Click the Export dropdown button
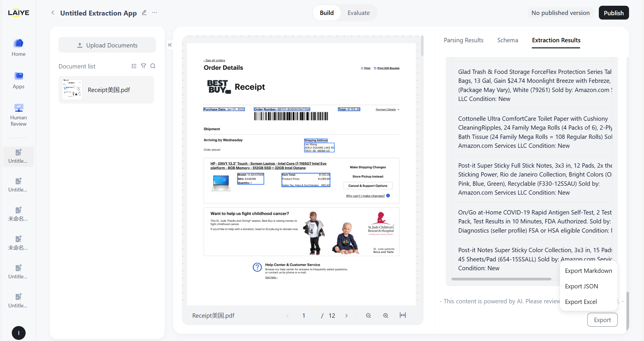This screenshot has width=644, height=341. pyautogui.click(x=602, y=320)
